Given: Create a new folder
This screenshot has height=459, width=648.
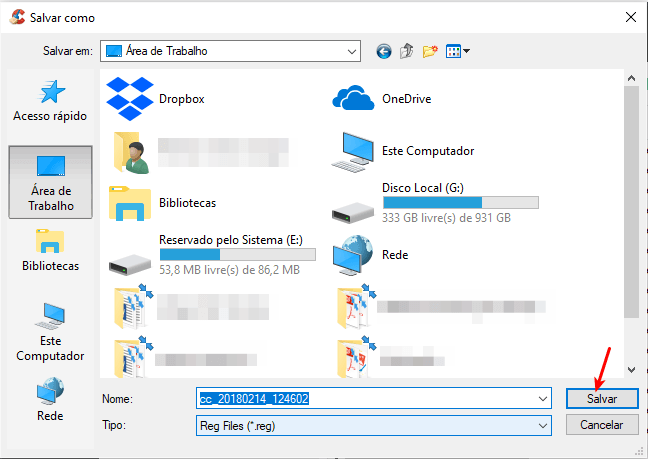Looking at the screenshot, I should point(430,52).
